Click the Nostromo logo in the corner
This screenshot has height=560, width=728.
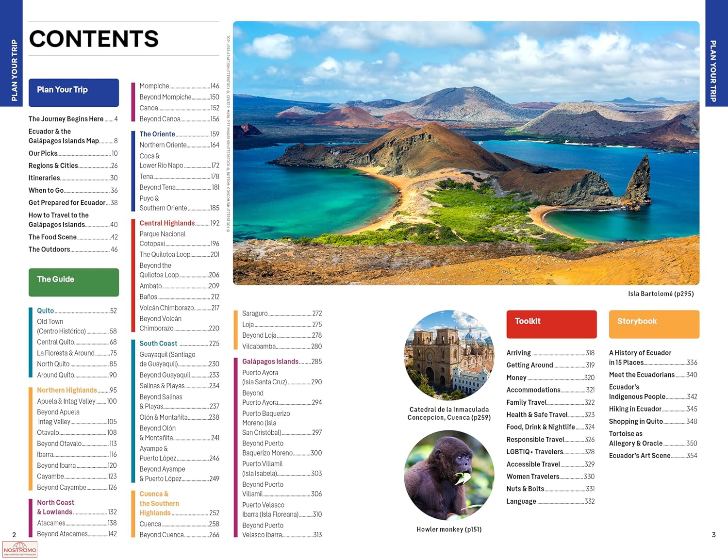tap(20, 549)
